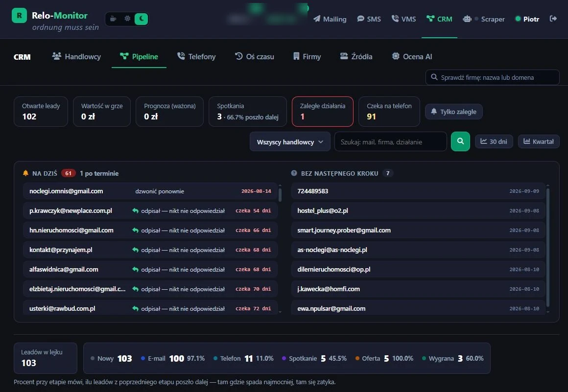568x392 pixels.
Task: Open the Oś czasu tab
Action: pyautogui.click(x=254, y=56)
